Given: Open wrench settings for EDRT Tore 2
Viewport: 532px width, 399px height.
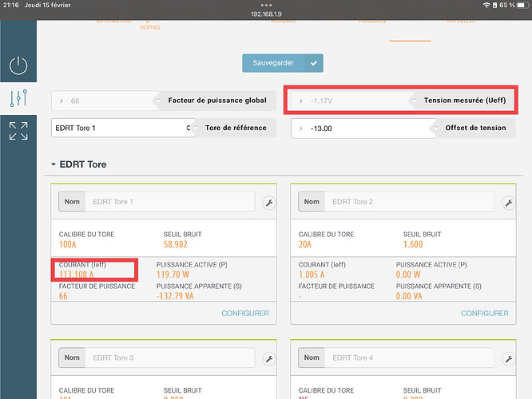Looking at the screenshot, I should (x=509, y=203).
